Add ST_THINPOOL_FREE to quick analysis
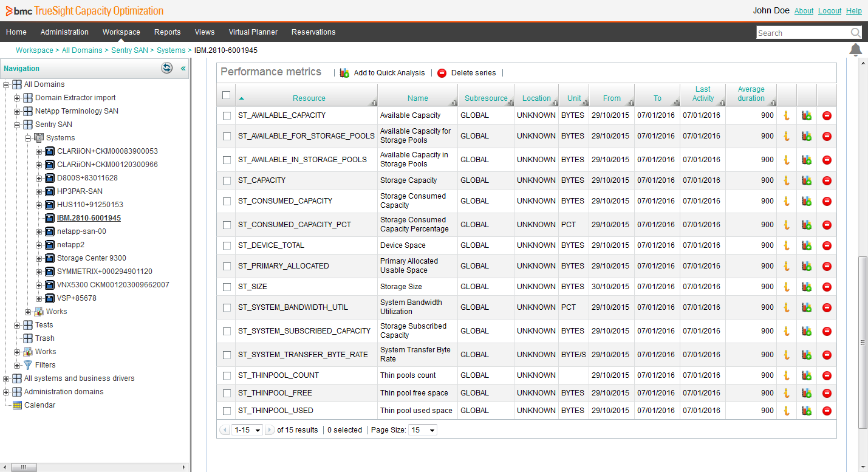Screen dimensions: 868x472 [x=807, y=393]
